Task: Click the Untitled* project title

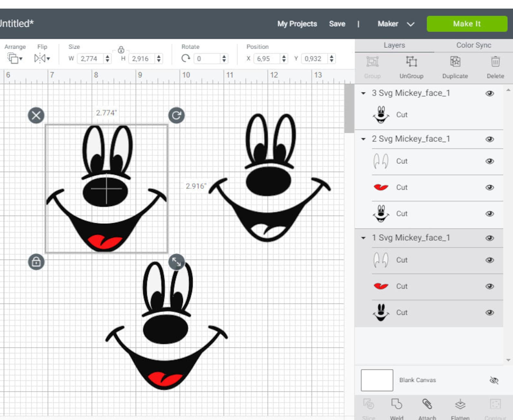Action: pyautogui.click(x=17, y=24)
